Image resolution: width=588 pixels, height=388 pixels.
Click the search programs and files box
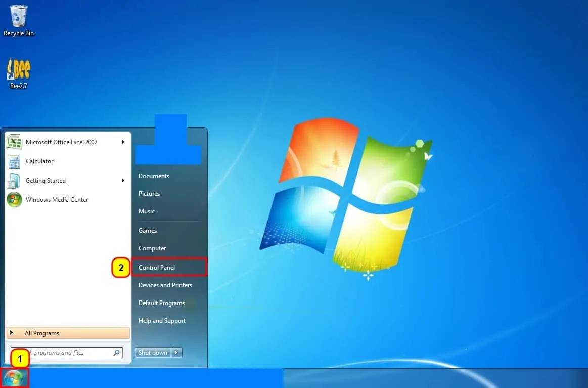(x=66, y=353)
